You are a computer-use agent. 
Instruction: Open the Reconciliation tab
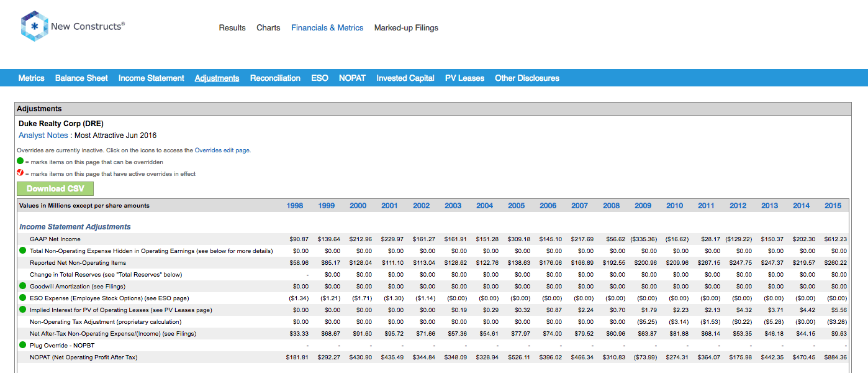point(275,78)
